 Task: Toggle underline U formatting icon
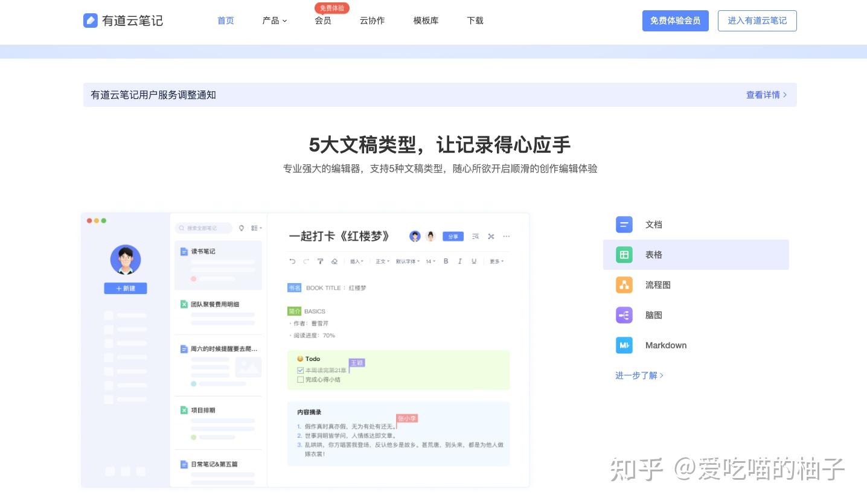[474, 261]
